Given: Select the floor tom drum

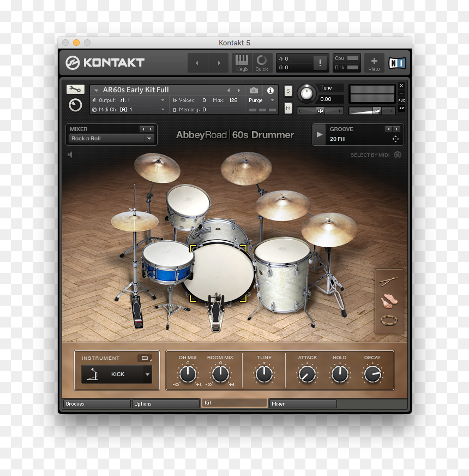Looking at the screenshot, I should [282, 274].
